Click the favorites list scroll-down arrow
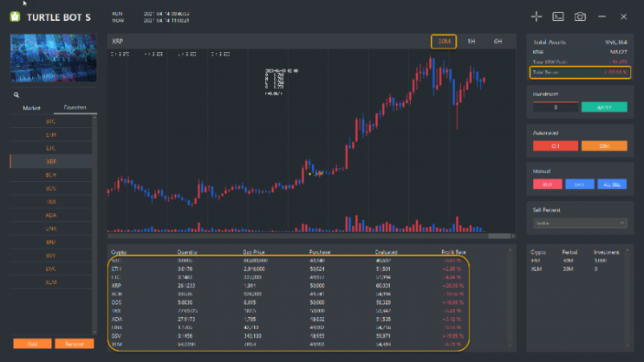This screenshot has width=644, height=362. pyautogui.click(x=94, y=332)
